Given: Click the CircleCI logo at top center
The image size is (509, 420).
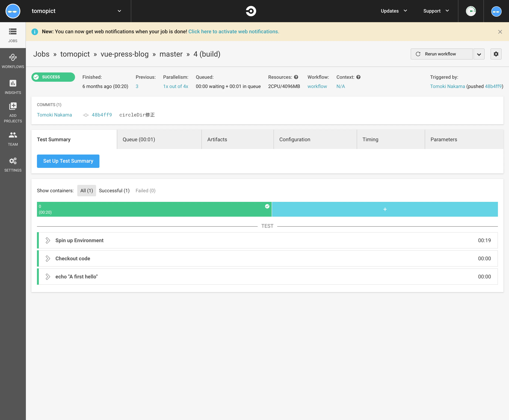Looking at the screenshot, I should 251,11.
